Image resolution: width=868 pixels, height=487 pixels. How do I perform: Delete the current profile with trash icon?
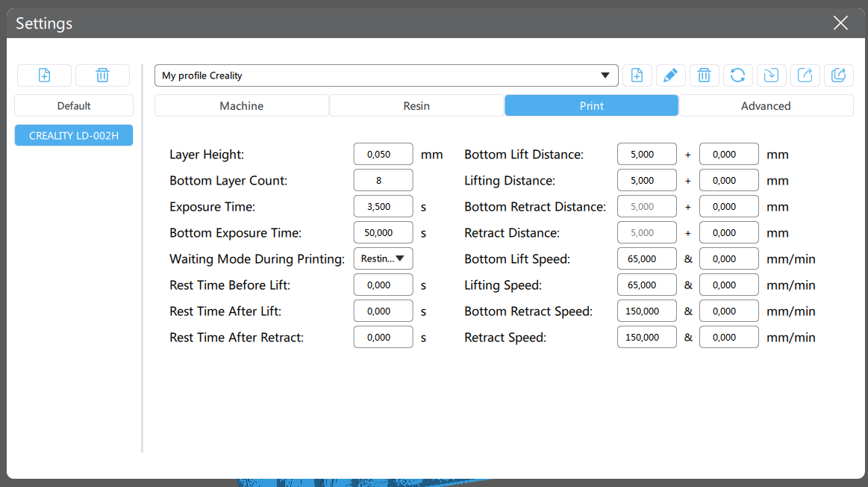point(704,75)
